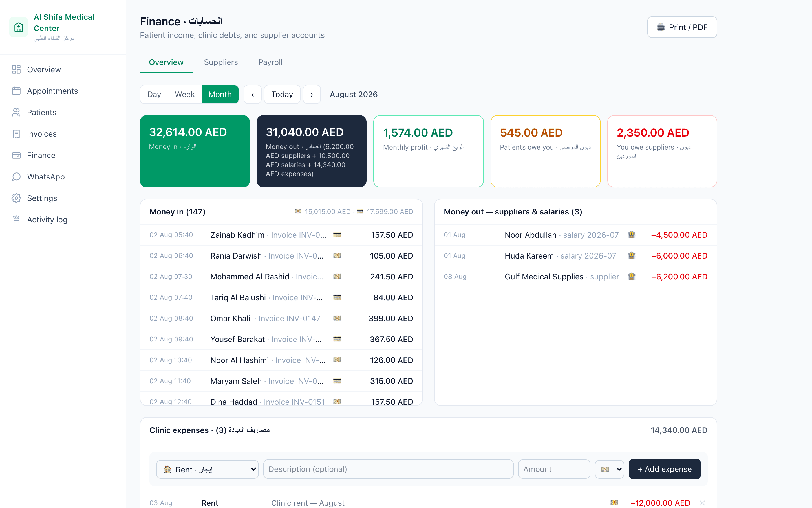Switch to the Overview finance tab
This screenshot has height=508, width=812.
click(x=166, y=62)
